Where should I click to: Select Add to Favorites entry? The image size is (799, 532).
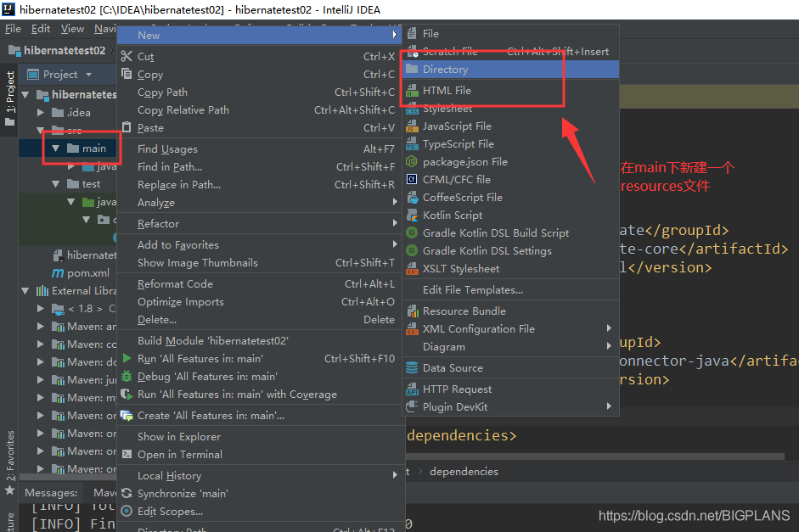coord(261,244)
